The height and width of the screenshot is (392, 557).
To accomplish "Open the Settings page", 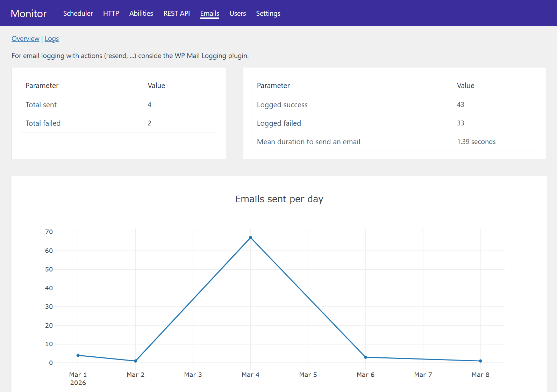I will pyautogui.click(x=268, y=13).
